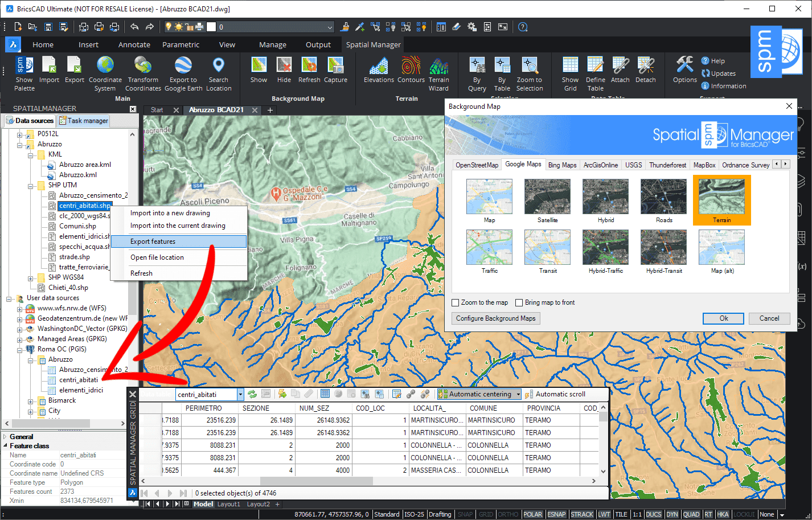Click the Undo arrow in quick toolbar
This screenshot has height=520, width=812.
134,27
